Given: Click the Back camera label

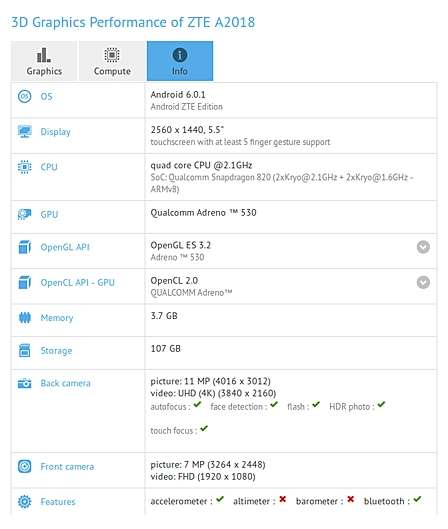Looking at the screenshot, I should point(65,383).
